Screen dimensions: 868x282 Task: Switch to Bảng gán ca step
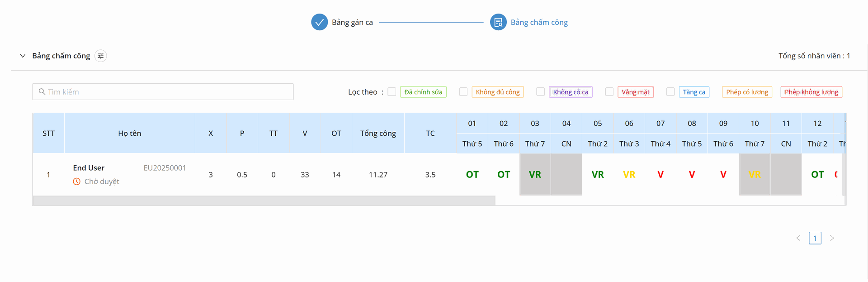click(x=352, y=22)
